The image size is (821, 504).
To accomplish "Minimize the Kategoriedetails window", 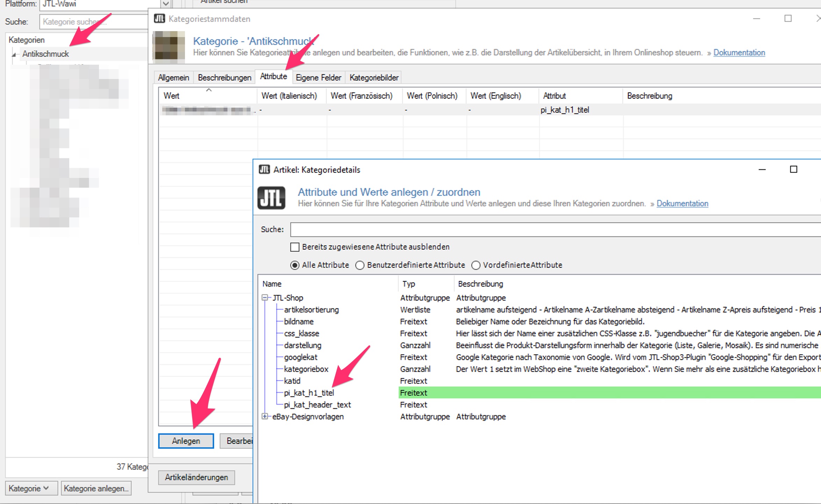I will pos(762,170).
